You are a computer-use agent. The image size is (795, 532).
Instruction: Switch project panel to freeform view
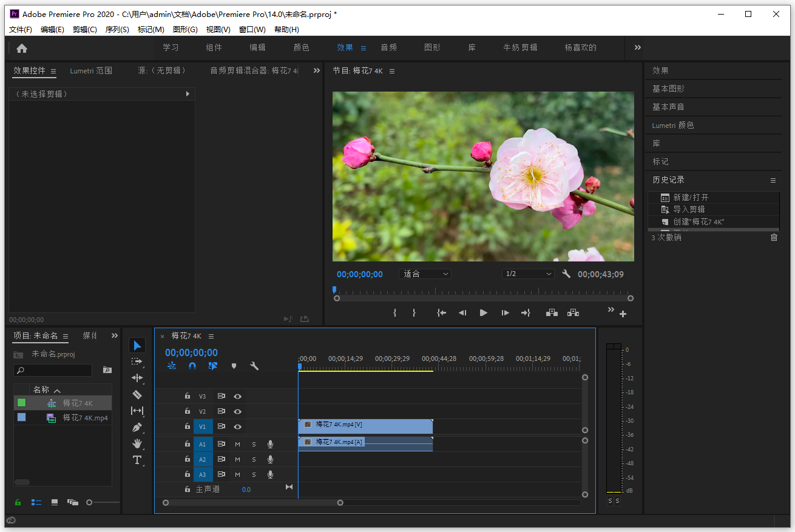coord(73,502)
